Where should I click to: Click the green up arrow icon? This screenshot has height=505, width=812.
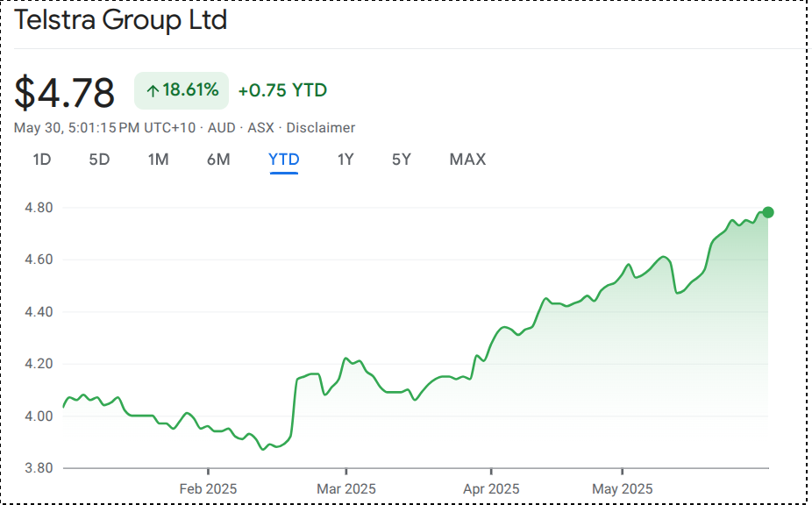coord(153,91)
